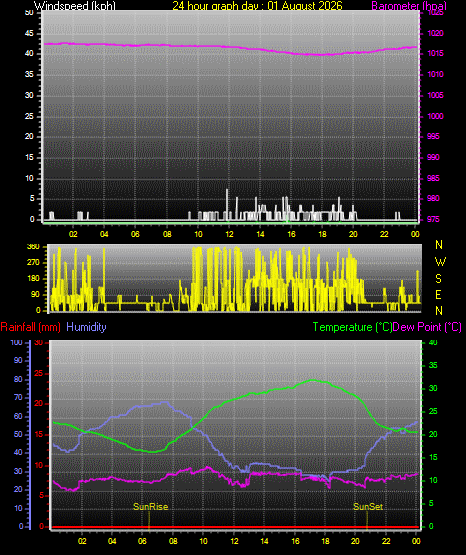Image resolution: width=466 pixels, height=555 pixels.
Task: Select the 100 value on humidity axis
Action: (16, 343)
